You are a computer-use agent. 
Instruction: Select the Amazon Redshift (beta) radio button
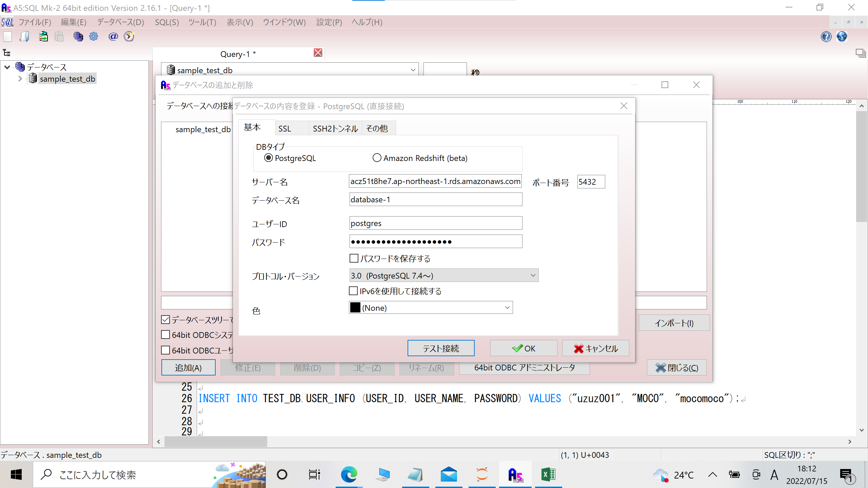[x=377, y=158]
